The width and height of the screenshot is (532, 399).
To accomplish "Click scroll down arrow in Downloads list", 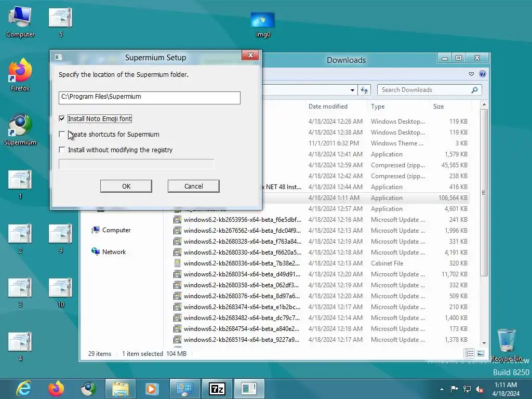I will click(484, 343).
